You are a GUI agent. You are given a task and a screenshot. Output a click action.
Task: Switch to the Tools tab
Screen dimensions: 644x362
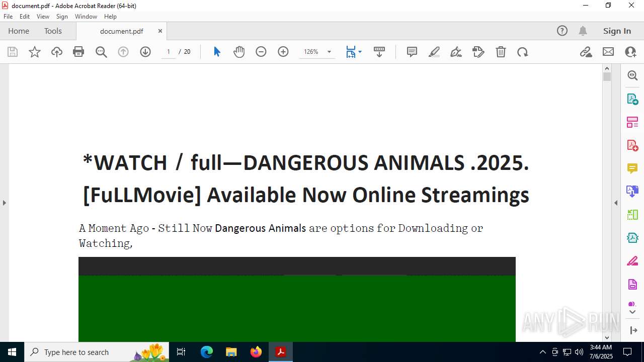coord(53,31)
